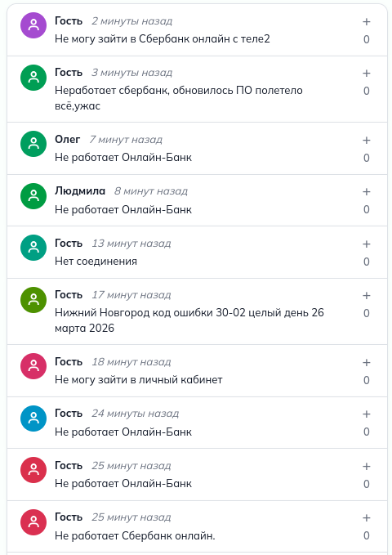392x555 pixels.
Task: Click Людмила's green avatar icon
Action: click(33, 195)
